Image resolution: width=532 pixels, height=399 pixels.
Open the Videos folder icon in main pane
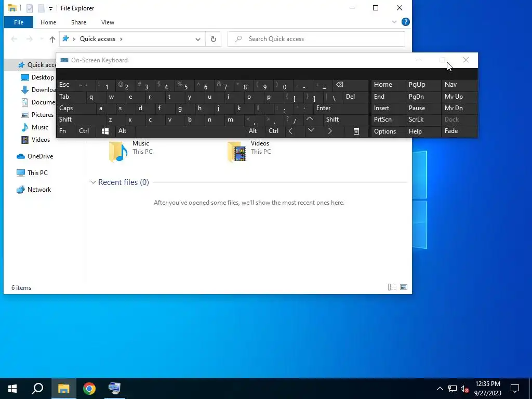(236, 152)
